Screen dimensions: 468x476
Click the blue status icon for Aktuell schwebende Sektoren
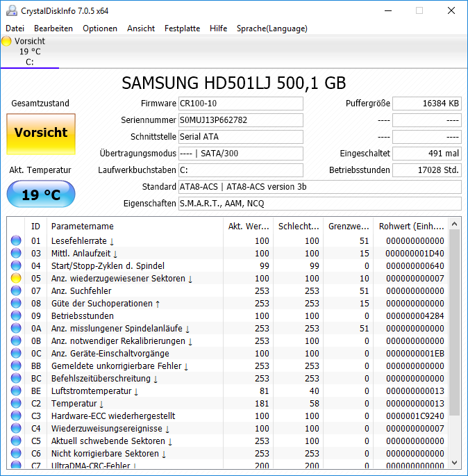16,441
